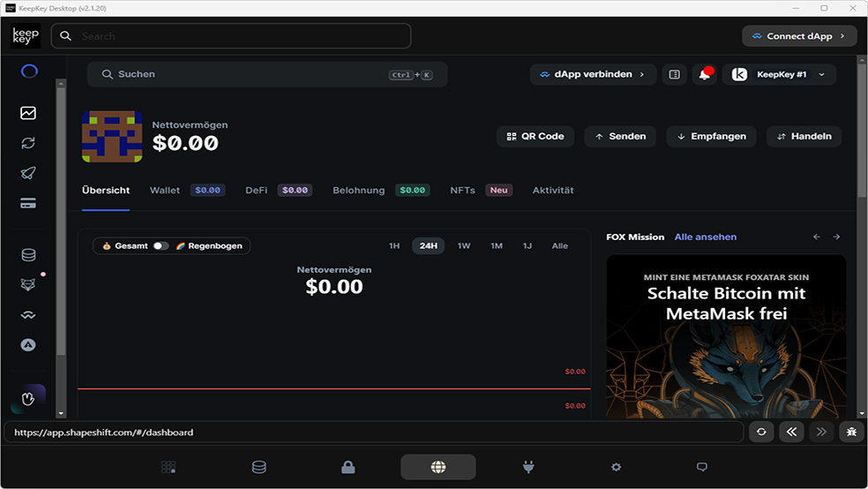The width and height of the screenshot is (868, 489).
Task: Select the 1M chart timeframe
Action: [497, 246]
